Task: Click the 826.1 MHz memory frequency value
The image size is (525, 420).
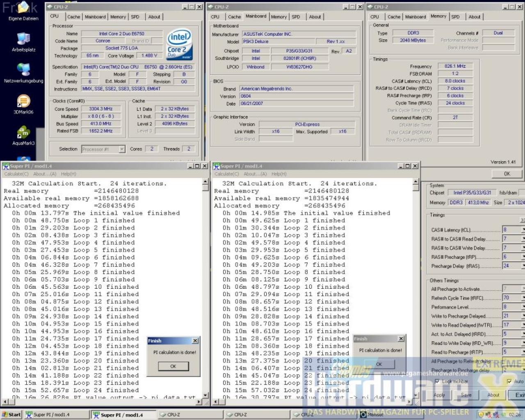Action: click(455, 66)
